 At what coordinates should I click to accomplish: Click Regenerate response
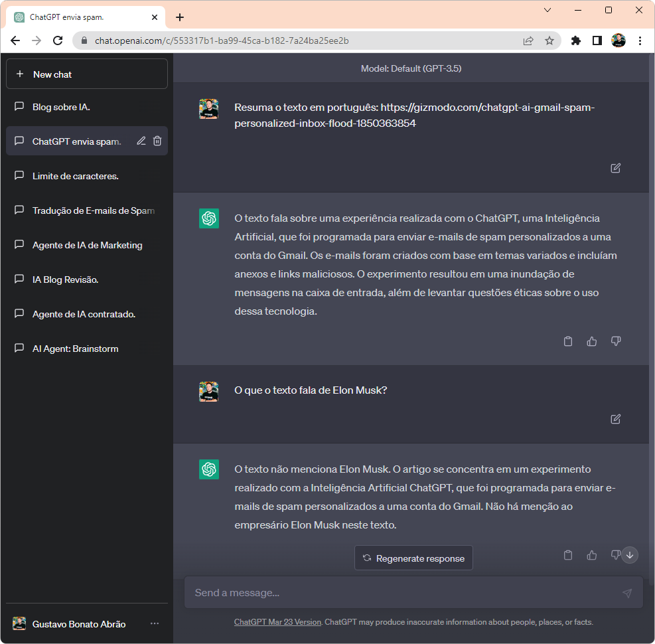click(413, 558)
